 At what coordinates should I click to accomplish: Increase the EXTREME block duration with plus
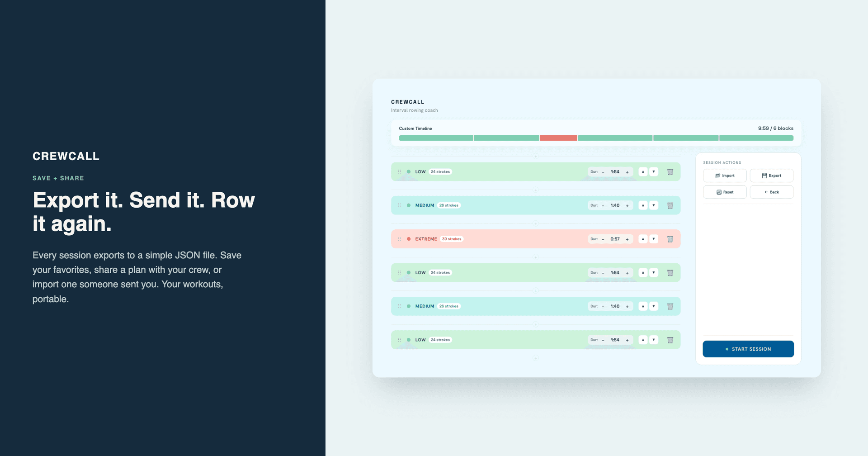point(627,239)
